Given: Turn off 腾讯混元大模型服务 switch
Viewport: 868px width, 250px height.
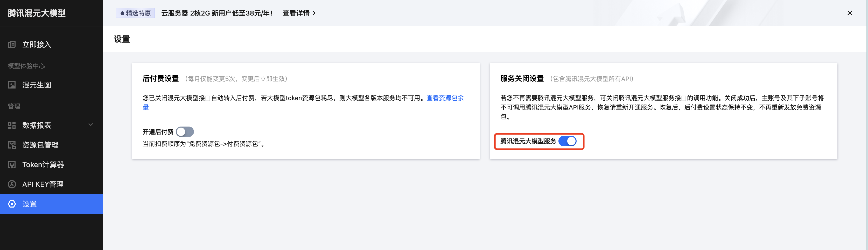Looking at the screenshot, I should tap(568, 141).
